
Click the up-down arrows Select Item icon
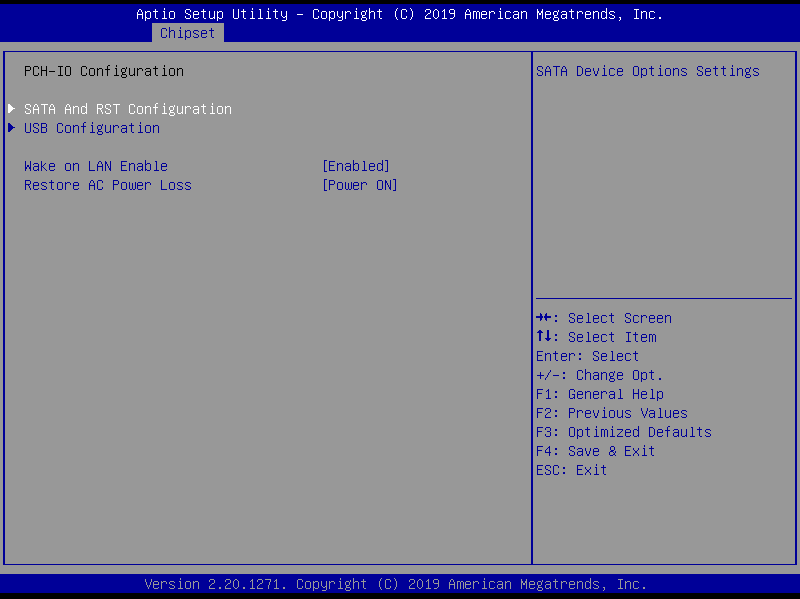coord(544,337)
